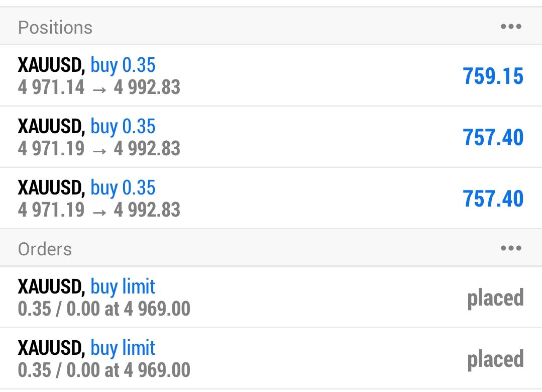Select the price line 4 971.14 → 4 992.83
Image resolution: width=542 pixels, height=392 pixels.
click(x=99, y=88)
